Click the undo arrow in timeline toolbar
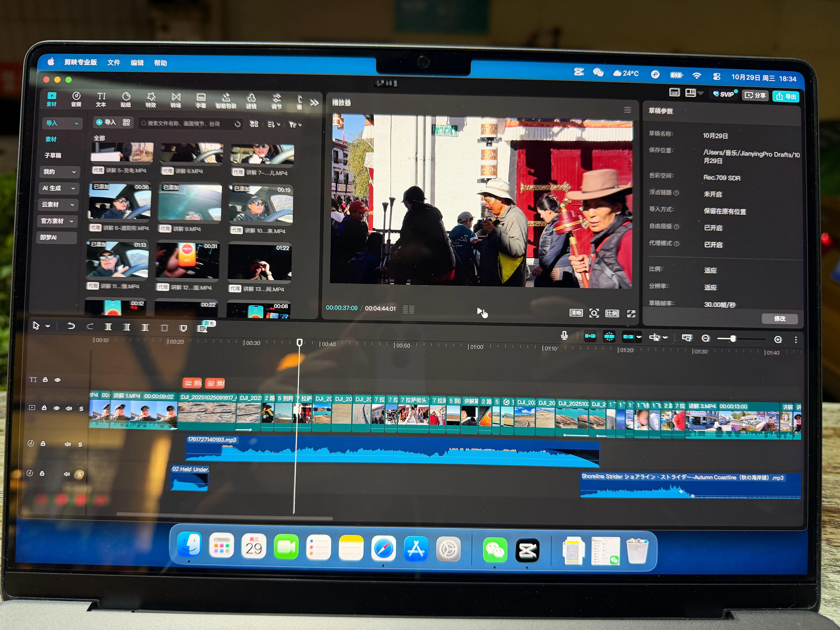 pos(71,326)
